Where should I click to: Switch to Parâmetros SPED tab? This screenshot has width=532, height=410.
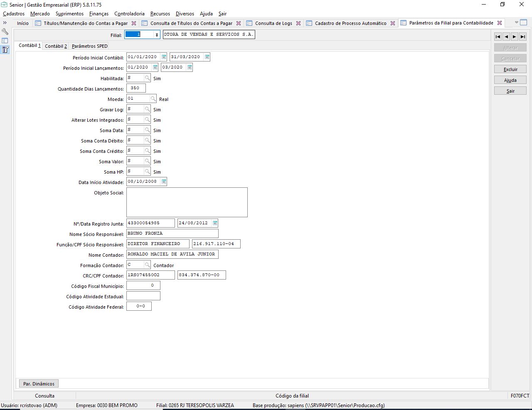[89, 46]
